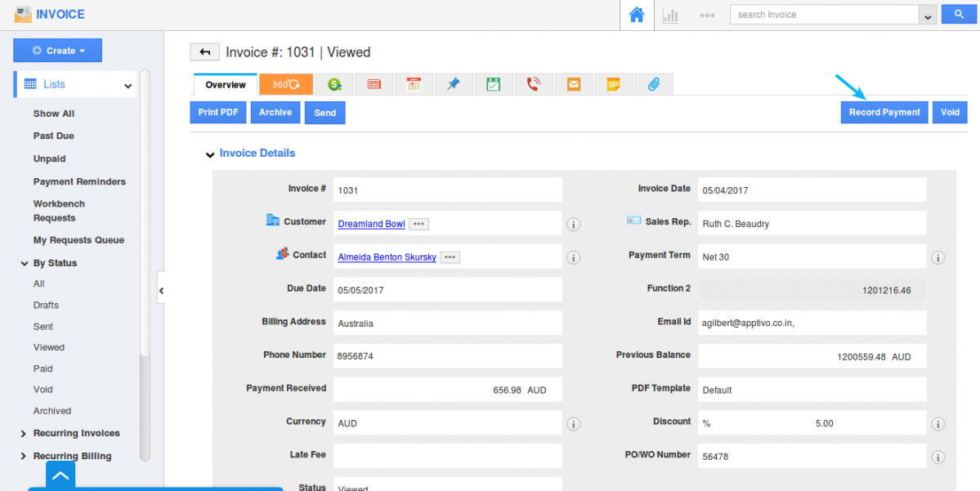The height and width of the screenshot is (491, 980).
Task: Click the Record Payment button
Action: tap(884, 113)
